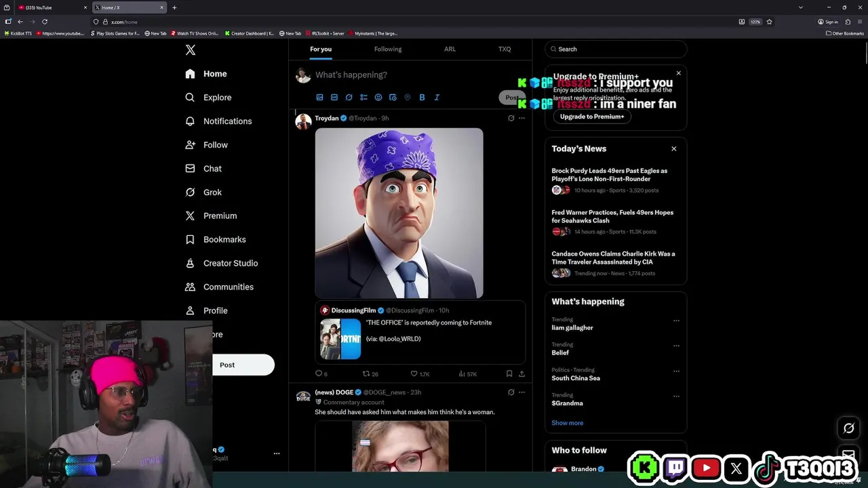Viewport: 868px width, 488px height.
Task: Click the Search input field
Action: (x=616, y=49)
